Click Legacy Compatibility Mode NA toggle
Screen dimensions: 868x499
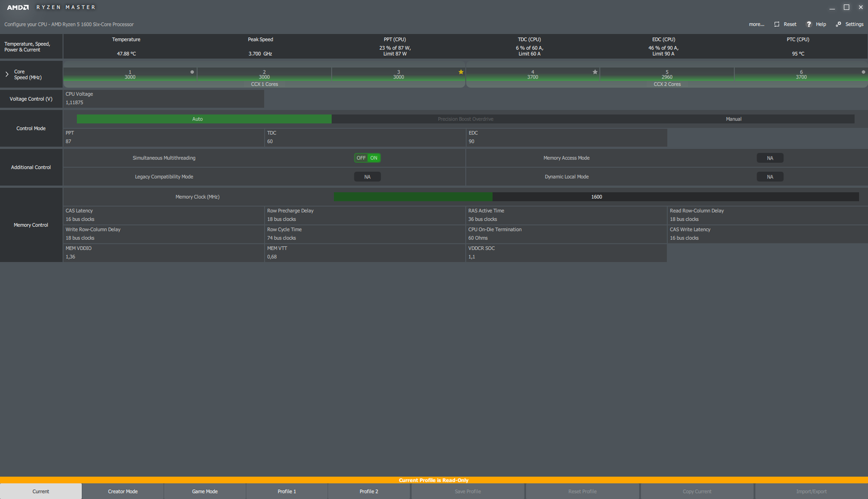tap(367, 177)
